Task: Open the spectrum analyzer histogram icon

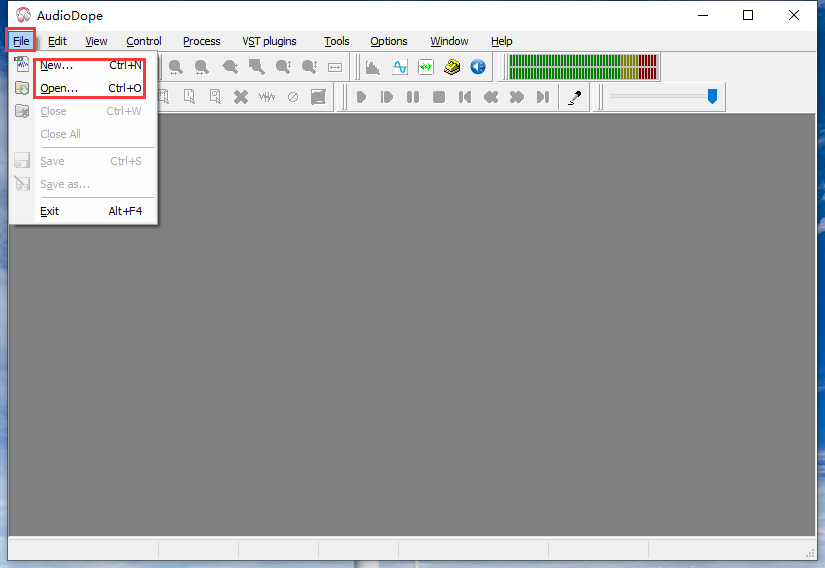Action: click(373, 67)
